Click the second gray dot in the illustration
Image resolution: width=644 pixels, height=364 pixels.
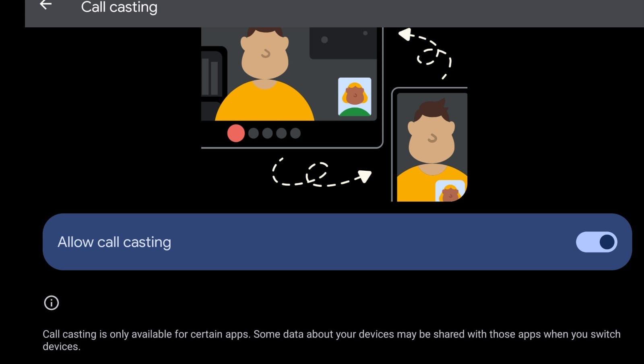tap(267, 133)
